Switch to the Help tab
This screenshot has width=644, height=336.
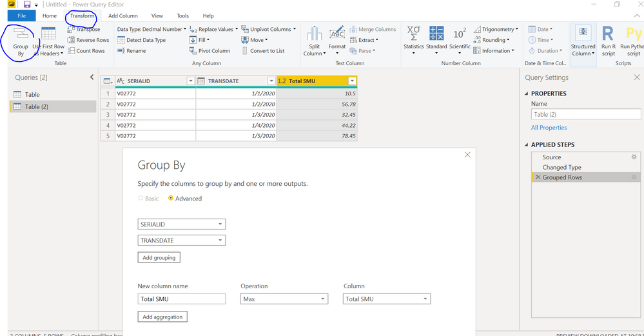pyautogui.click(x=208, y=15)
